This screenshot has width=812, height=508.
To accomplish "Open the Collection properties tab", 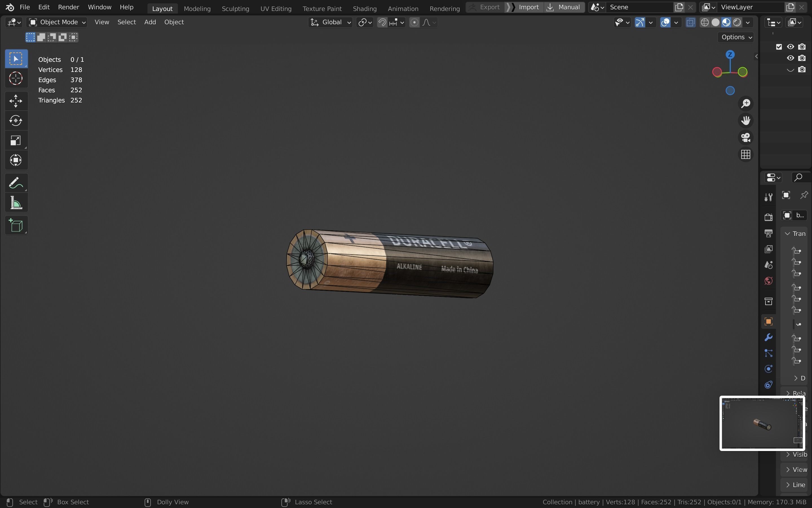I will [x=768, y=301].
